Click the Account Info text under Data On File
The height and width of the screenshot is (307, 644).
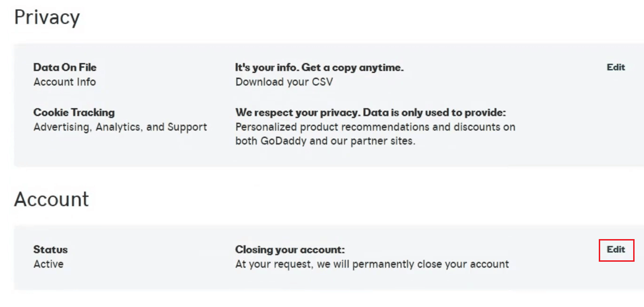(65, 82)
